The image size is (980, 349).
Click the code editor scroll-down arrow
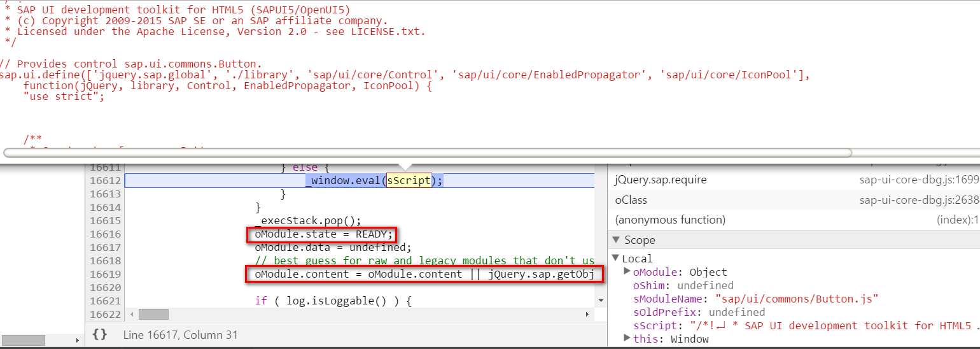coord(599,299)
